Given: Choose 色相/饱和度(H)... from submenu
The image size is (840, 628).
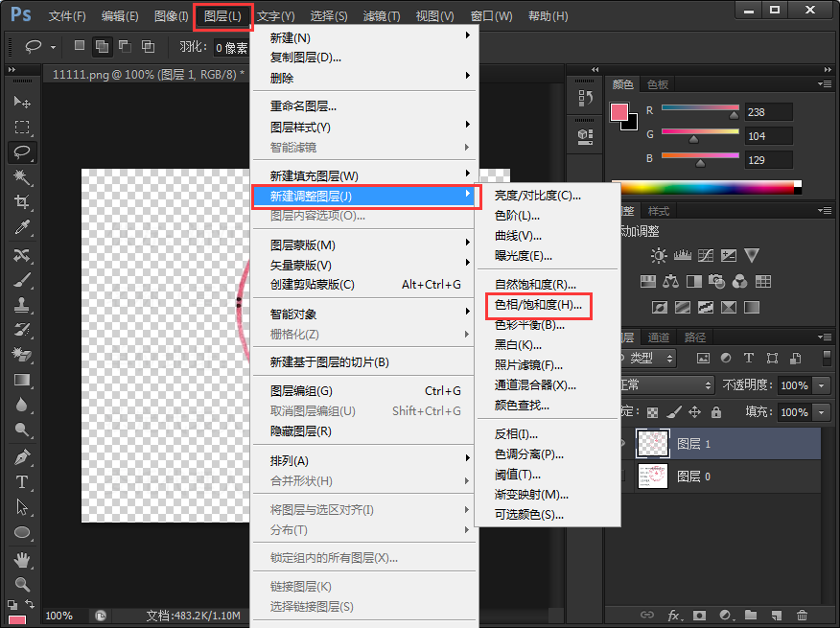Looking at the screenshot, I should (x=538, y=305).
